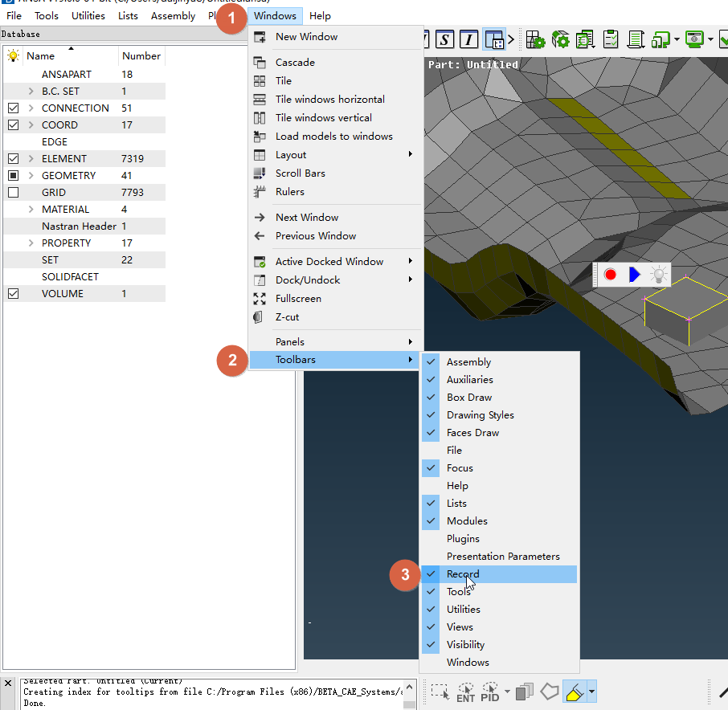
Task: Click the yellow highlighter pen icon
Action: 575,692
